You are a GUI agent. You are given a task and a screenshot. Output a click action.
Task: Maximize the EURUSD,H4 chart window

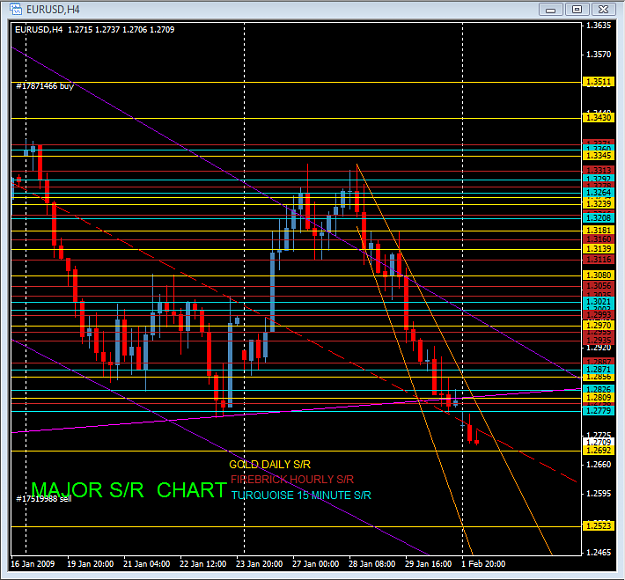pos(577,9)
